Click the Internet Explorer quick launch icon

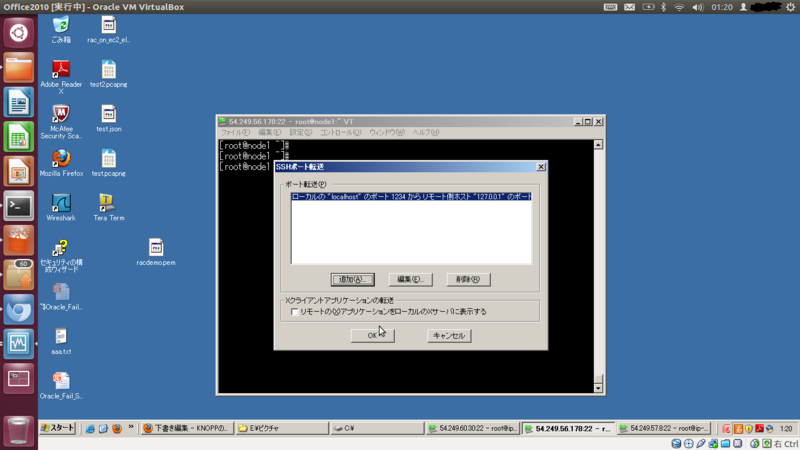[90, 429]
